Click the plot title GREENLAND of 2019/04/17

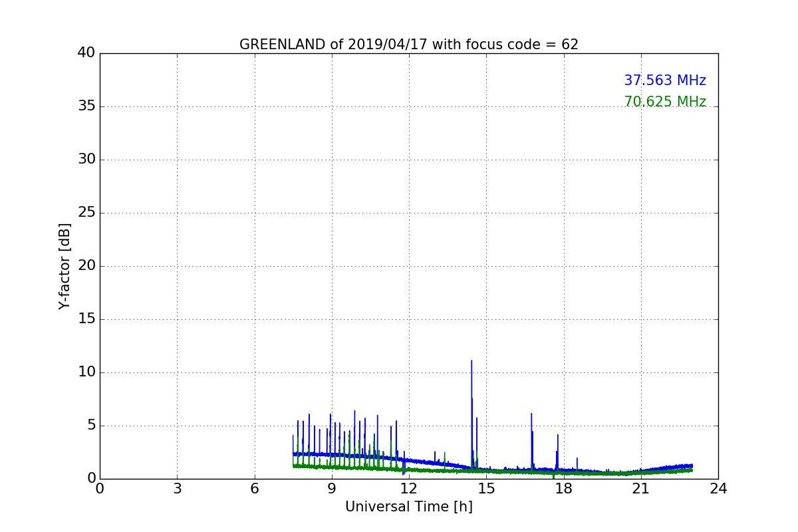pyautogui.click(x=409, y=45)
